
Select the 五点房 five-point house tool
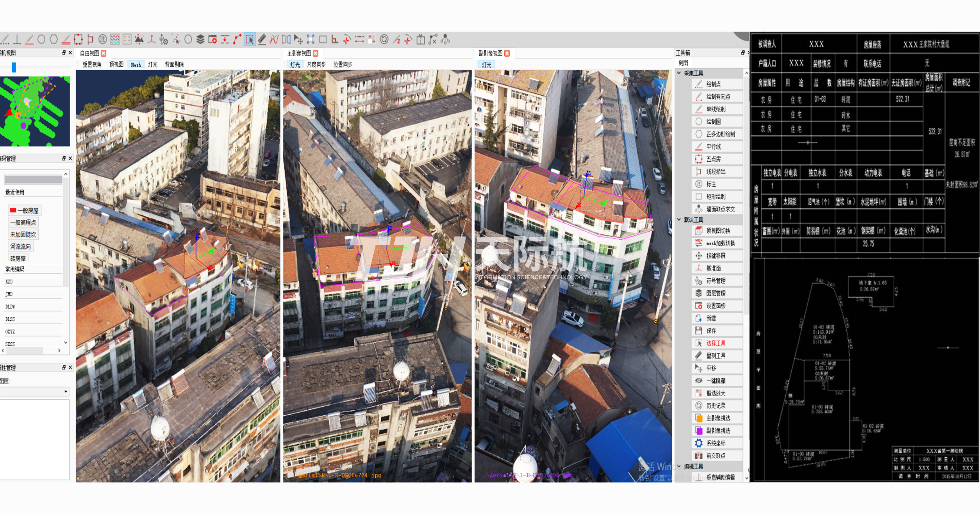point(713,159)
